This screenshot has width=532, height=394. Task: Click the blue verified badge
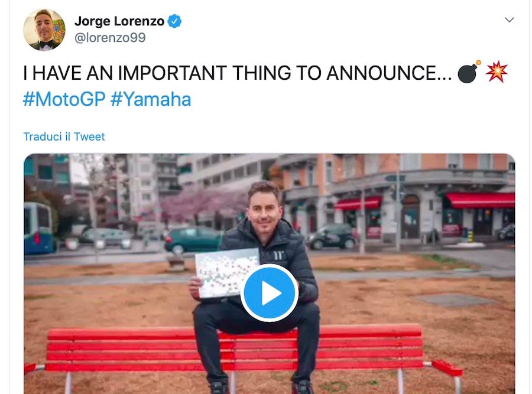pyautogui.click(x=175, y=21)
